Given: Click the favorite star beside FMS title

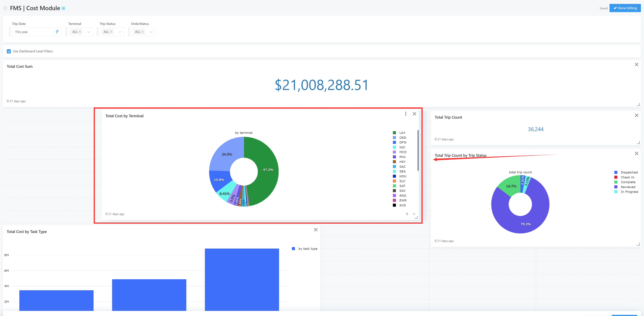Looking at the screenshot, I should pyautogui.click(x=5, y=8).
